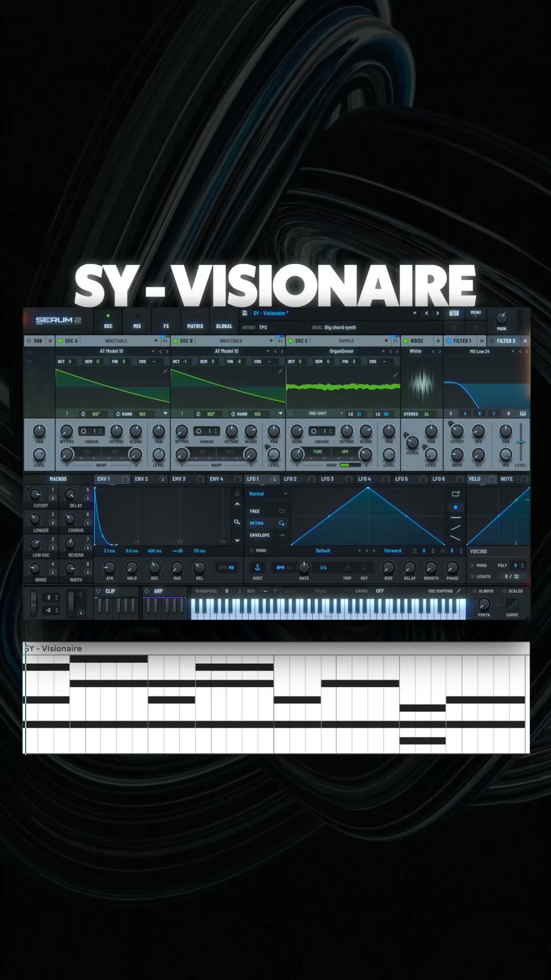
Task: Toggle OSC A enable switch
Action: 60,341
